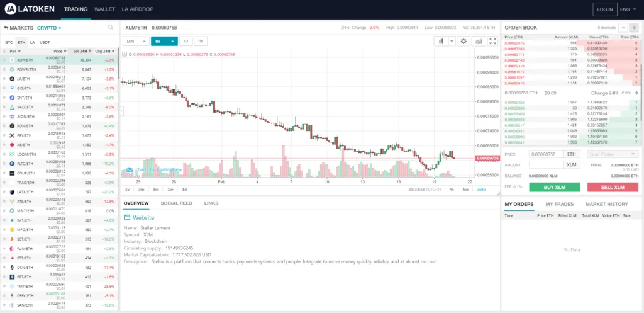Image resolution: width=644 pixels, height=313 pixels.
Task: Click the back arrow beside MARKETS
Action: click(x=6, y=28)
